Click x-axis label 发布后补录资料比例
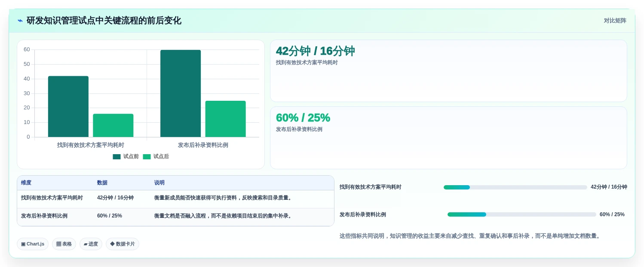 click(203, 145)
